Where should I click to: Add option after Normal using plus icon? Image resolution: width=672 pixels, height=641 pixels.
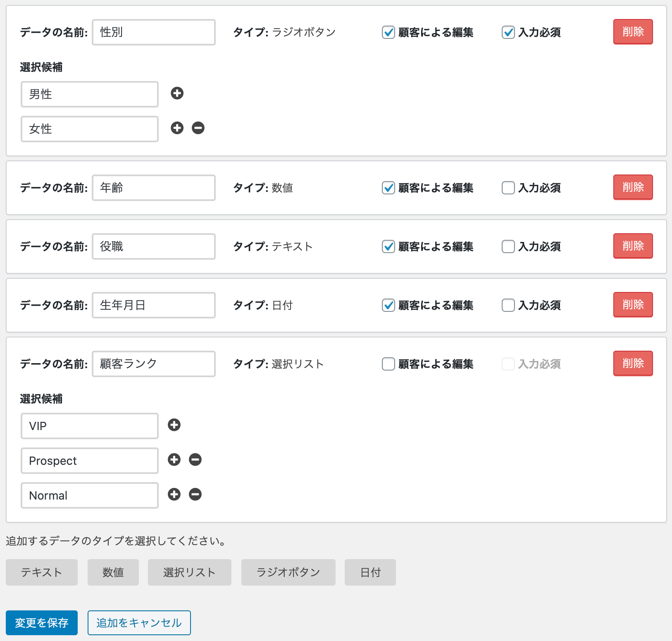[174, 495]
